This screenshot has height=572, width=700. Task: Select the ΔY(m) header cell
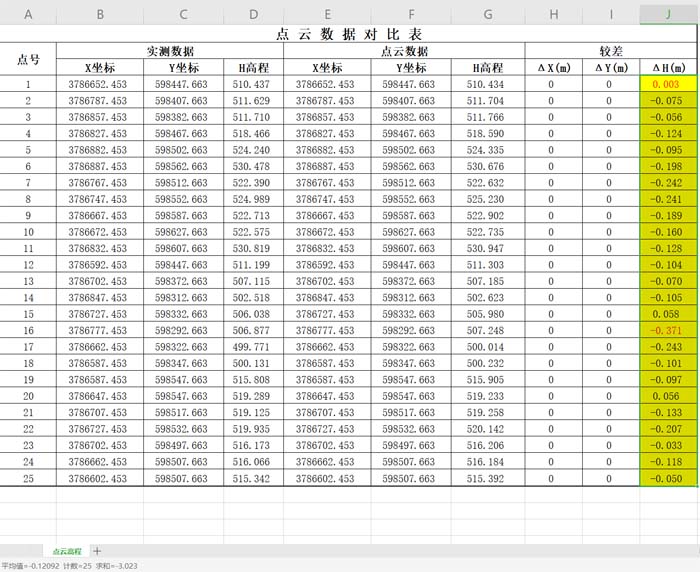click(x=610, y=68)
